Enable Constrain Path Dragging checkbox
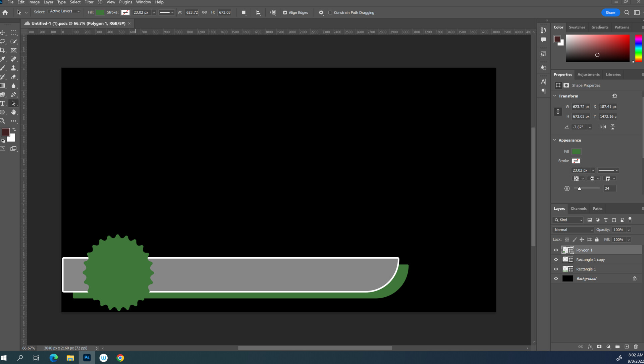The height and width of the screenshot is (364, 644). point(330,12)
